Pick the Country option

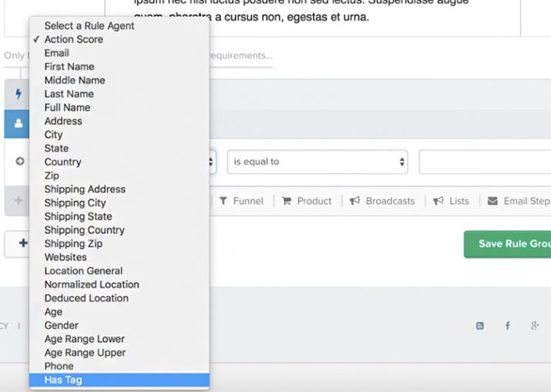click(119, 162)
